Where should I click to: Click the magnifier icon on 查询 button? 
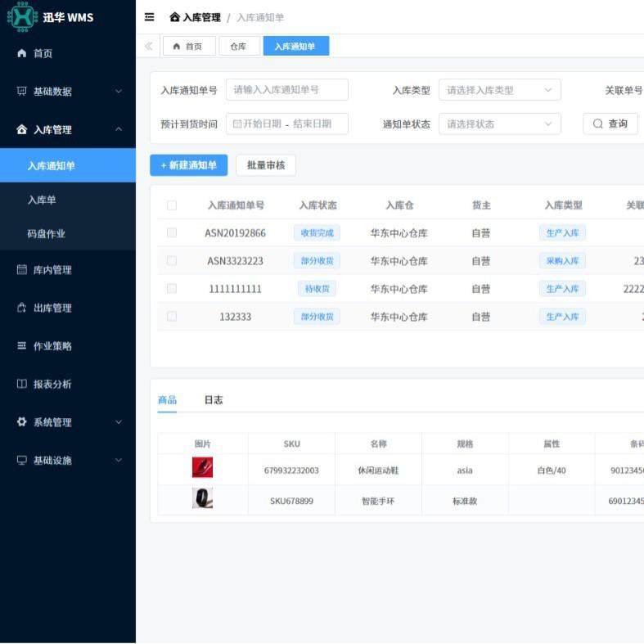(x=598, y=124)
